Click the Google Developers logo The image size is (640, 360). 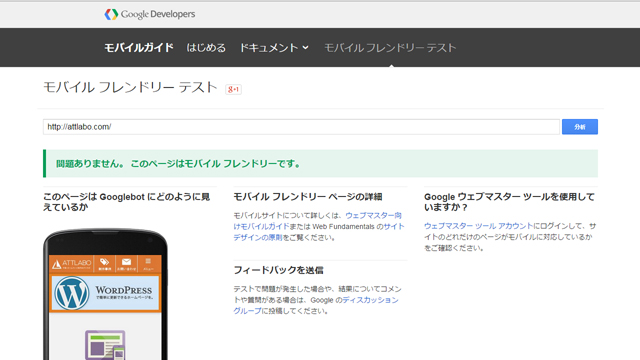149,14
